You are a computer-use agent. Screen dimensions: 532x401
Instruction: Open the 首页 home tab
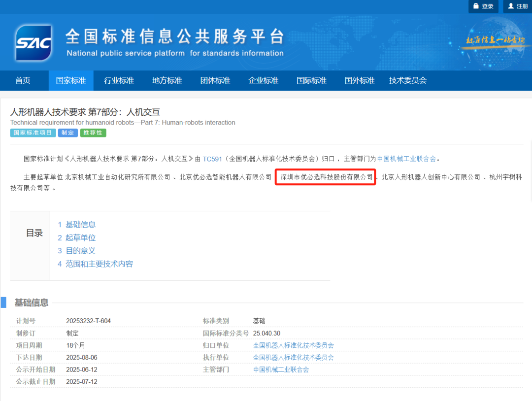coord(23,80)
